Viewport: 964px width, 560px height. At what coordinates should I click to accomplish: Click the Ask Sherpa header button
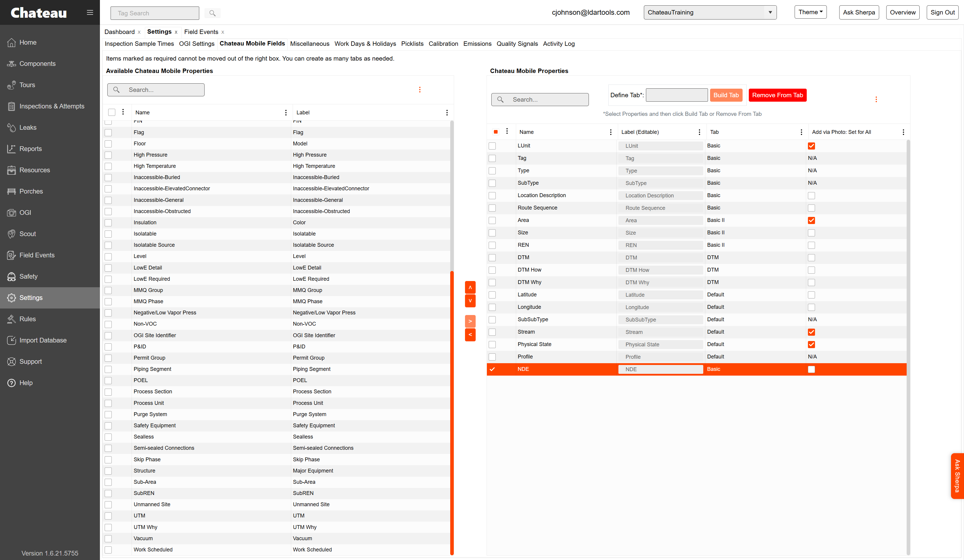[x=859, y=12]
